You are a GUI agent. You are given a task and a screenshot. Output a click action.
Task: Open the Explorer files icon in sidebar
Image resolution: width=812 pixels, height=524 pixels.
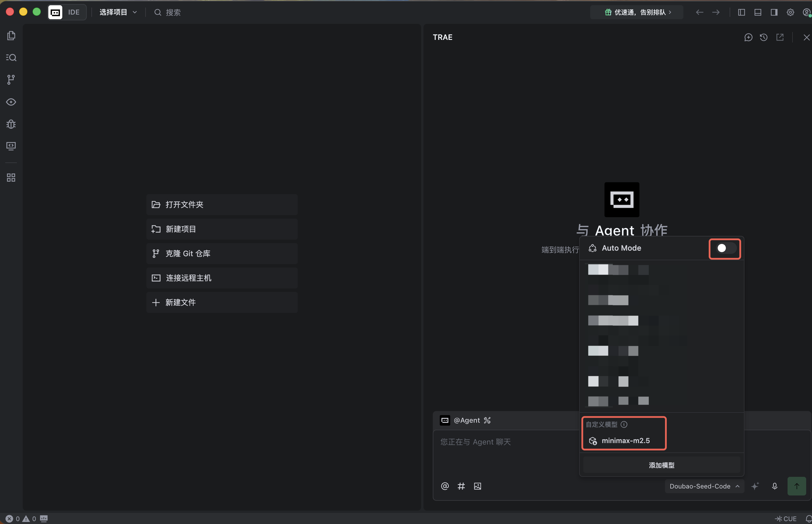click(x=11, y=36)
